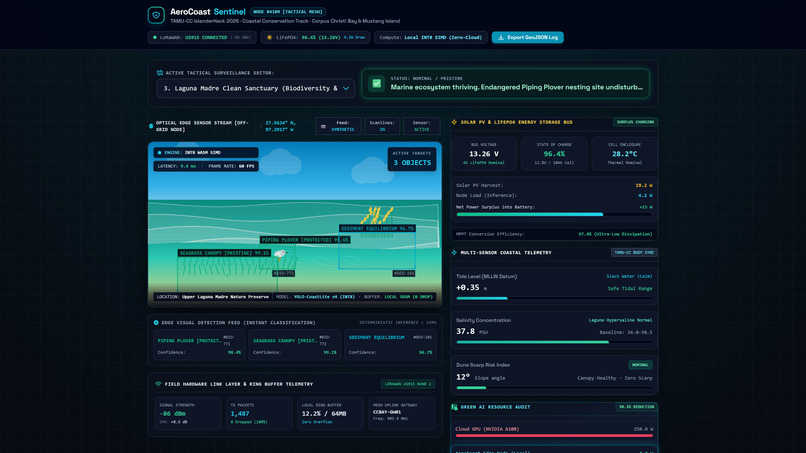Click the Node Load (Inference) 4.2 W value

pos(645,195)
